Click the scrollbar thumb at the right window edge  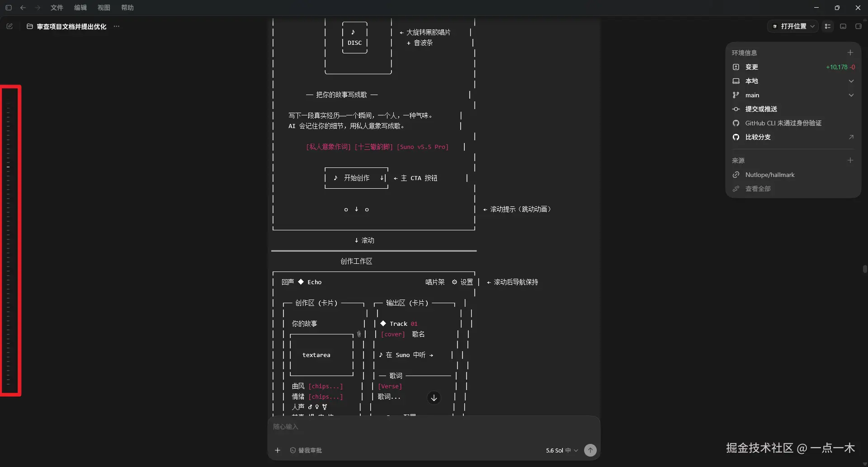coord(865,269)
